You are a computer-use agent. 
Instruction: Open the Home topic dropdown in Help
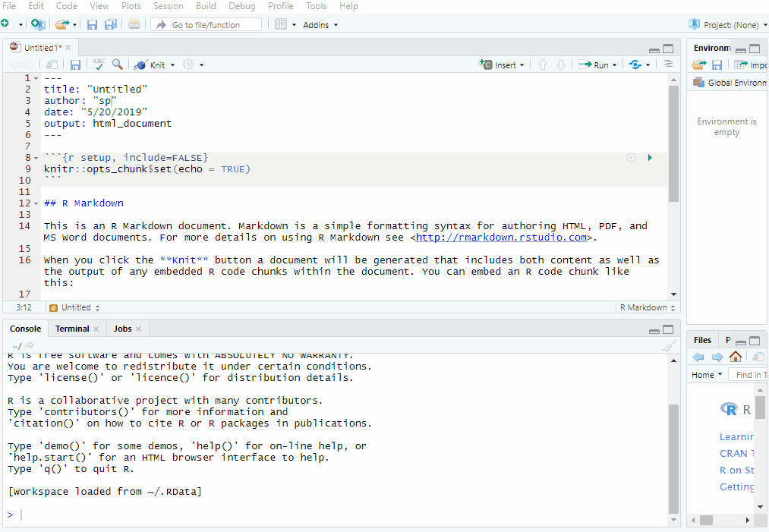coord(707,375)
